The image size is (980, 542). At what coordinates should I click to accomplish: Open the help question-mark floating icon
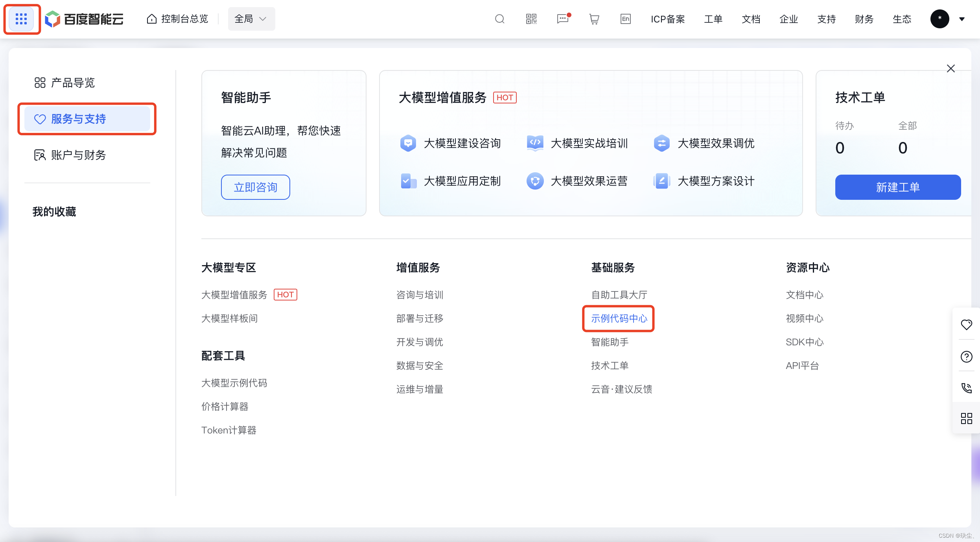pyautogui.click(x=966, y=356)
